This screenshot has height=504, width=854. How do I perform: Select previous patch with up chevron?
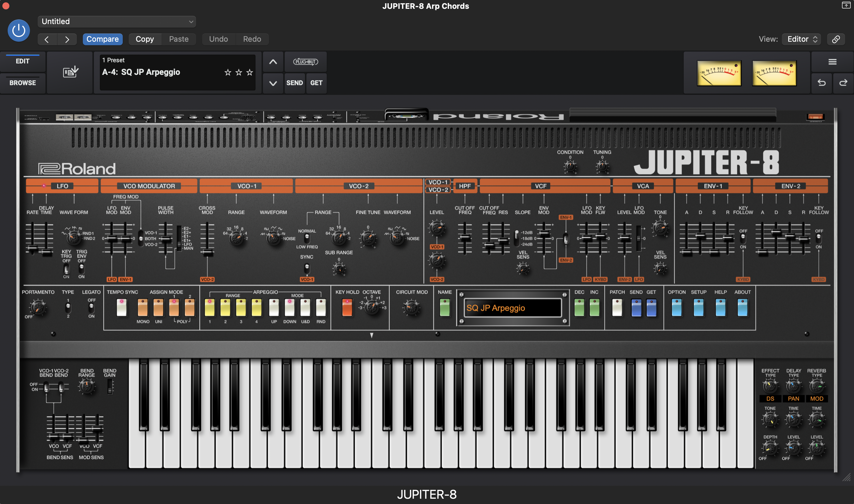pyautogui.click(x=273, y=62)
